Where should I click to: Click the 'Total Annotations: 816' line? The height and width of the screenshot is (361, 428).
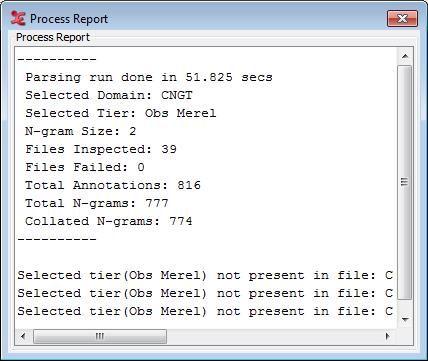113,185
